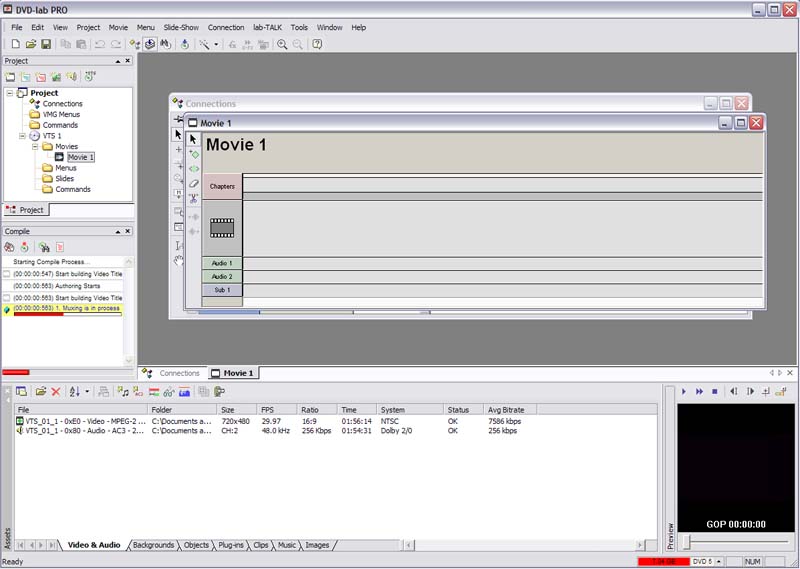Select Slides folder in project tree
The height and width of the screenshot is (569, 800).
coord(64,179)
